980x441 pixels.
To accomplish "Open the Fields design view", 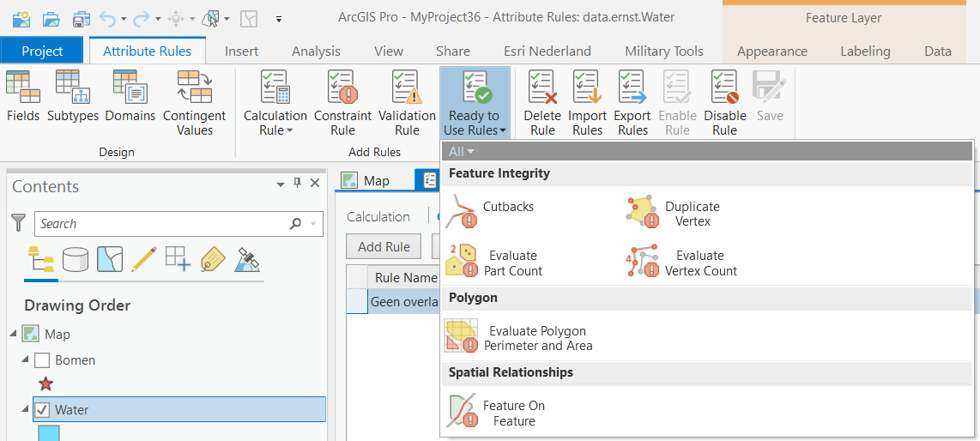I will 23,97.
